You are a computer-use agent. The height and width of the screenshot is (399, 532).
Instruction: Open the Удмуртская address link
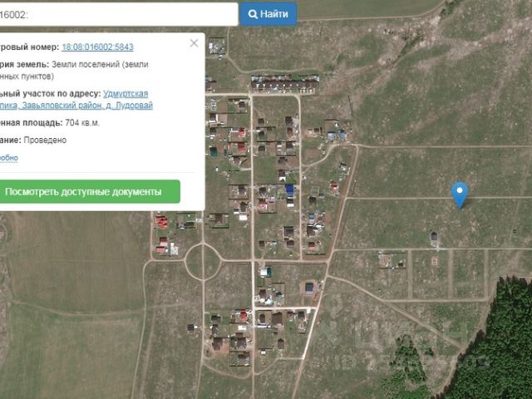pos(126,94)
